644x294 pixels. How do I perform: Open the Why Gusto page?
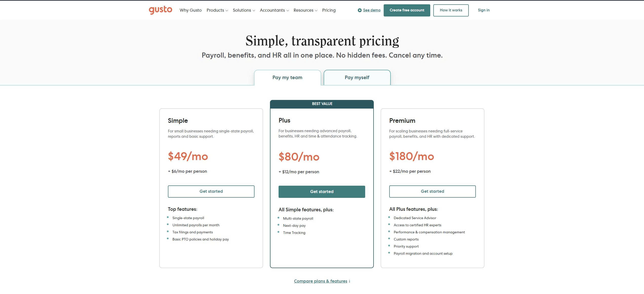pos(190,10)
